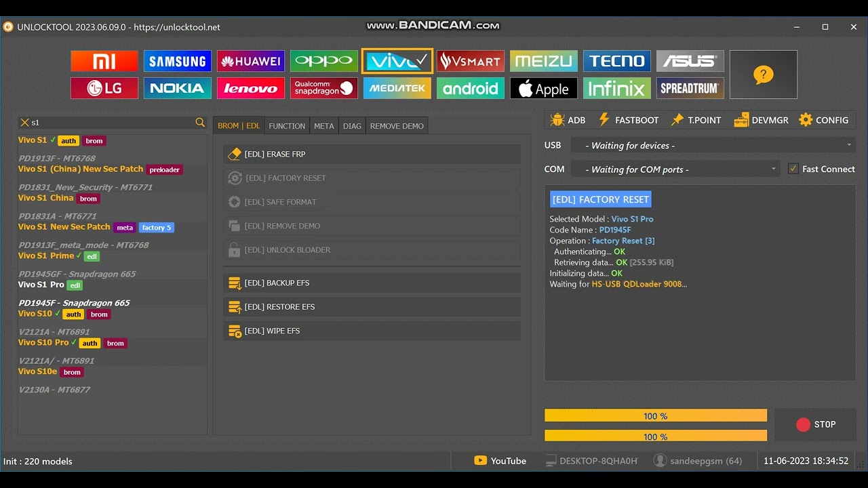Select the Huawei brand icon
The image size is (868, 488).
point(251,61)
